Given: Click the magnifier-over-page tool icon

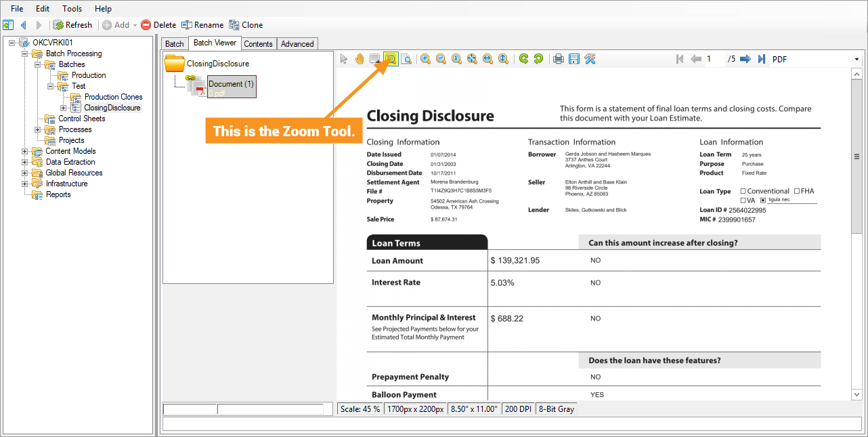Looking at the screenshot, I should pos(406,59).
